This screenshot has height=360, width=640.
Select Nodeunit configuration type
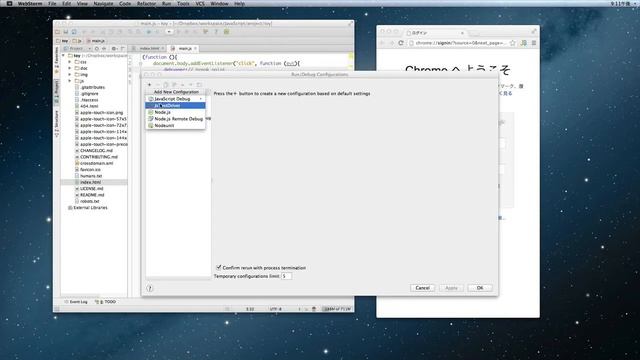(x=176, y=125)
